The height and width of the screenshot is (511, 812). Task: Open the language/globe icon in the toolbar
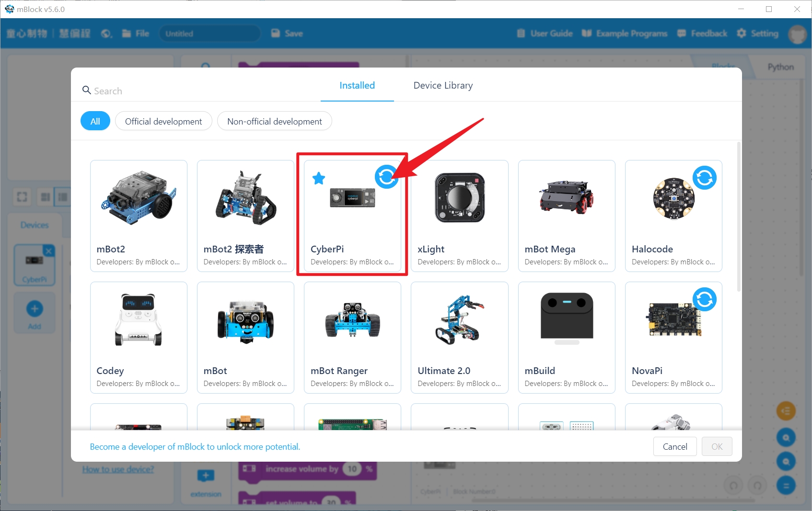click(x=106, y=34)
